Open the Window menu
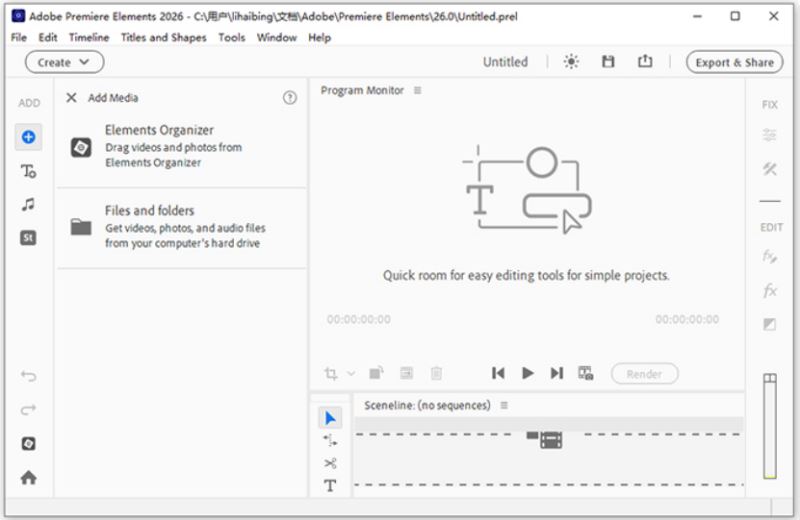Screen dimensions: 800x520 tap(277, 37)
